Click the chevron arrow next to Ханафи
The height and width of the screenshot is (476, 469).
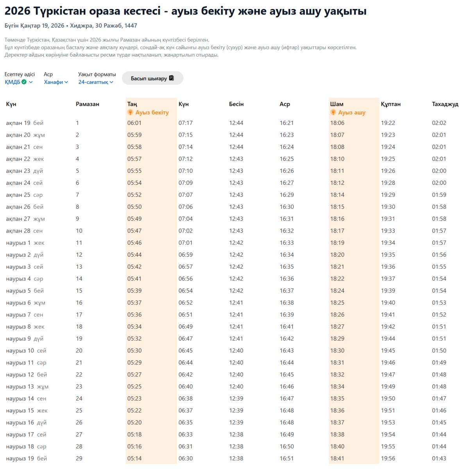[x=66, y=82]
